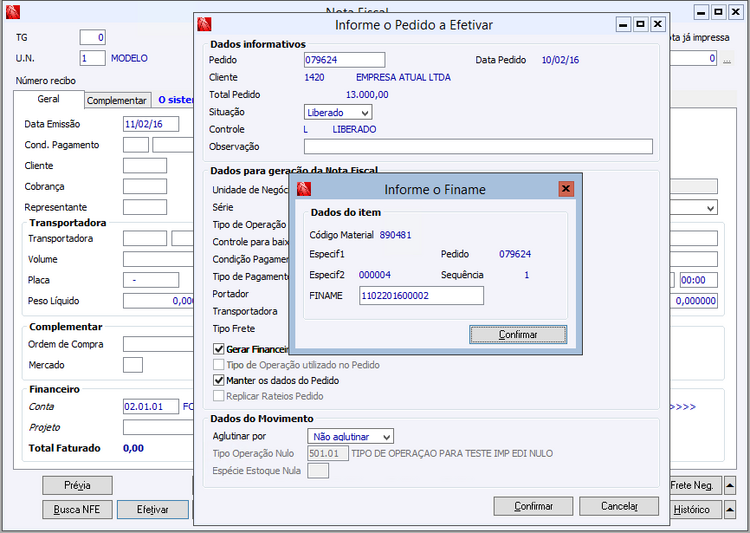Click the >>>> link on the right
This screenshot has width=750, height=533.
coord(683,407)
